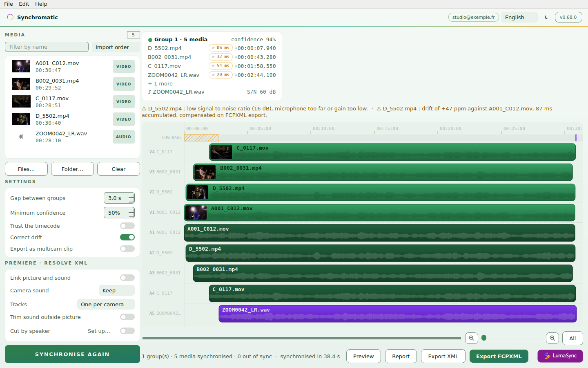Open the File menu
The image size is (588, 368).
[9, 4]
